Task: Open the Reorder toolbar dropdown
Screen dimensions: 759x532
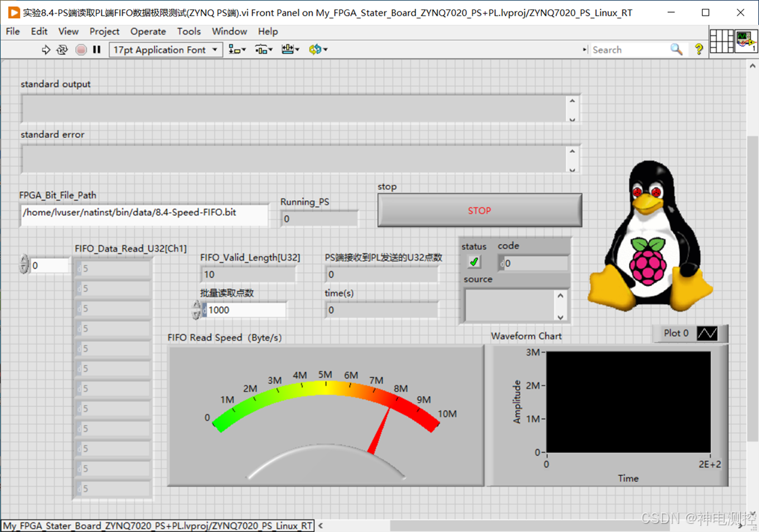Action: coord(318,49)
